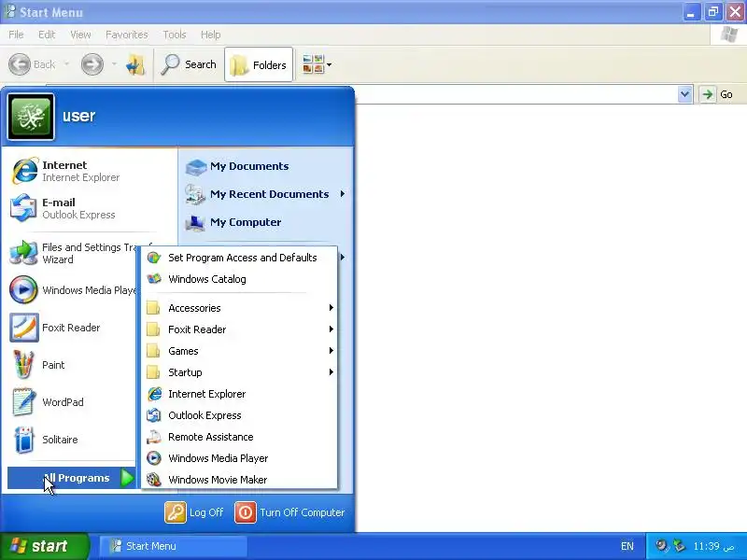This screenshot has height=560, width=747.
Task: Open the Help menu
Action: pos(211,35)
